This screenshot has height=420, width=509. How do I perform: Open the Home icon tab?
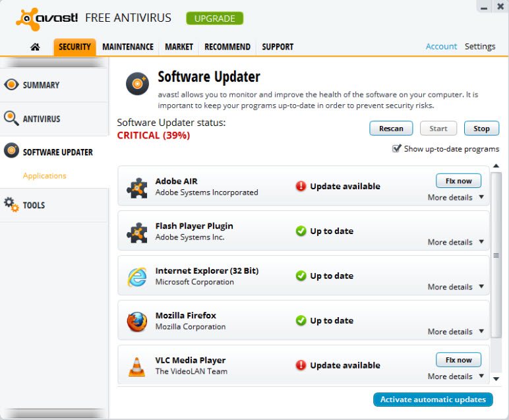(x=35, y=47)
